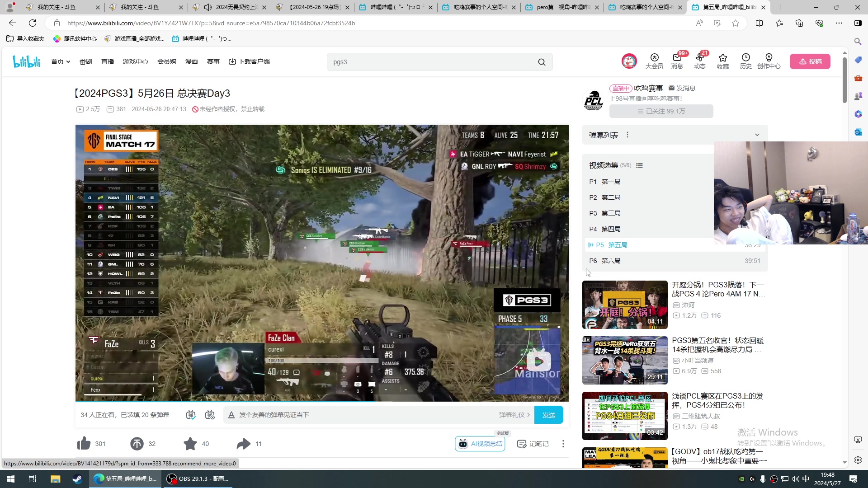This screenshot has width=868, height=488.
Task: Click play button overlay on video
Action: point(538,361)
